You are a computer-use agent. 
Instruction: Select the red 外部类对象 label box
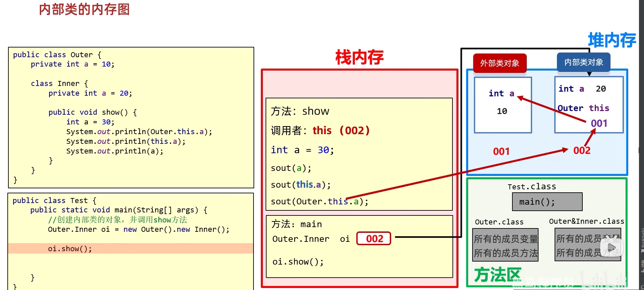pos(500,63)
